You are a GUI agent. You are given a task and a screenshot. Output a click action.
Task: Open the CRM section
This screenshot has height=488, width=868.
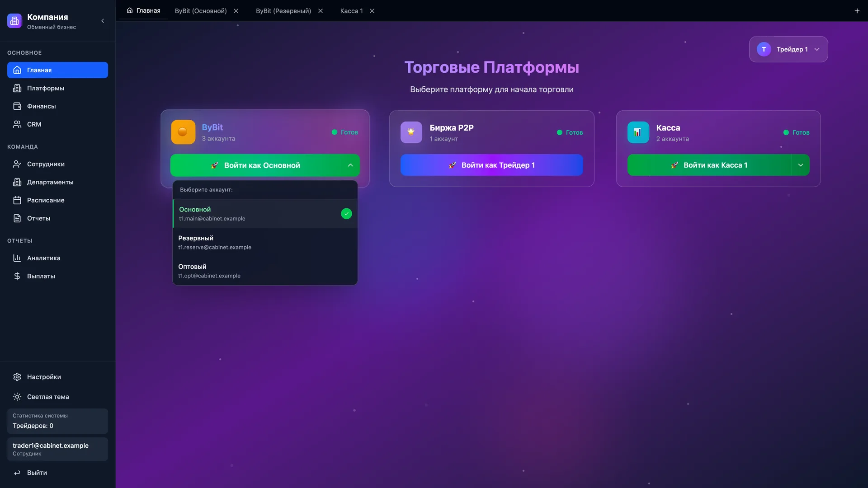pos(57,124)
